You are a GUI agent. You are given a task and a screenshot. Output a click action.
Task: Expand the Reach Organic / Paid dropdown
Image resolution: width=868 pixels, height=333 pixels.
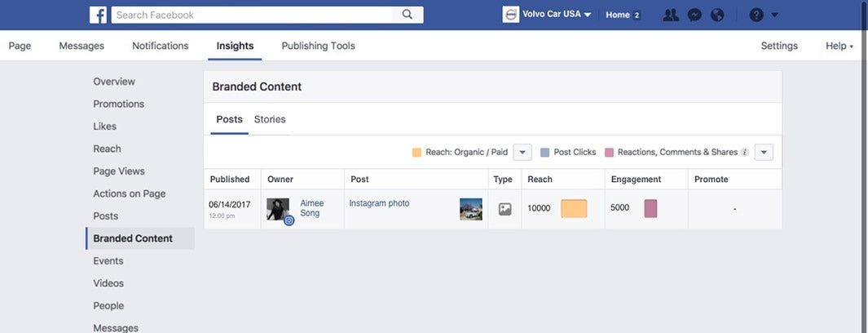coord(522,153)
